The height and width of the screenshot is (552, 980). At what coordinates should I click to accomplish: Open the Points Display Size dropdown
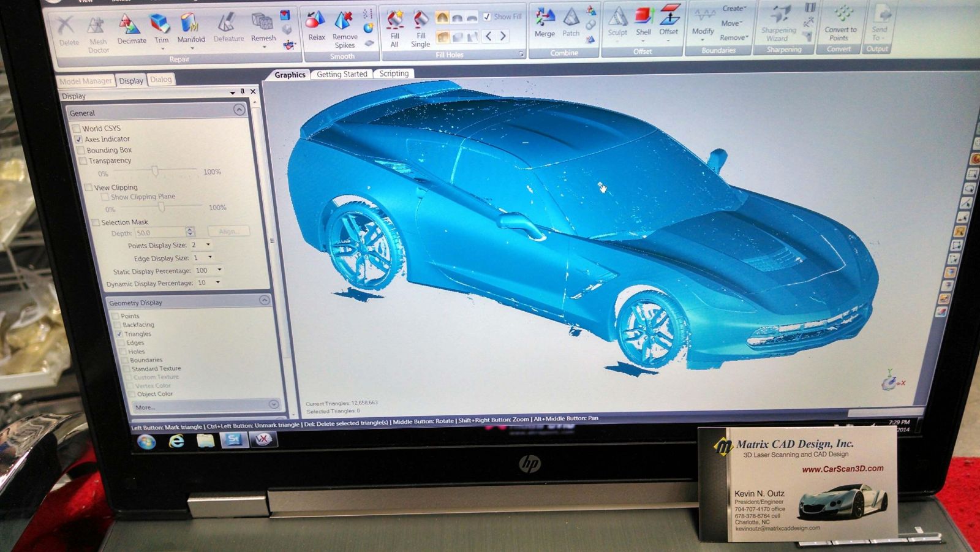(x=208, y=244)
